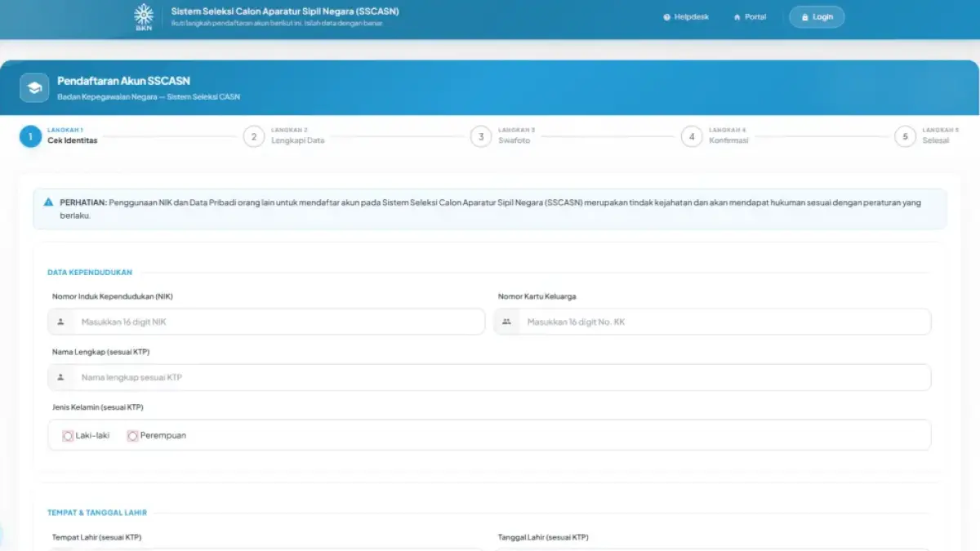Click person icon in Nama Lengkap field

(61, 377)
